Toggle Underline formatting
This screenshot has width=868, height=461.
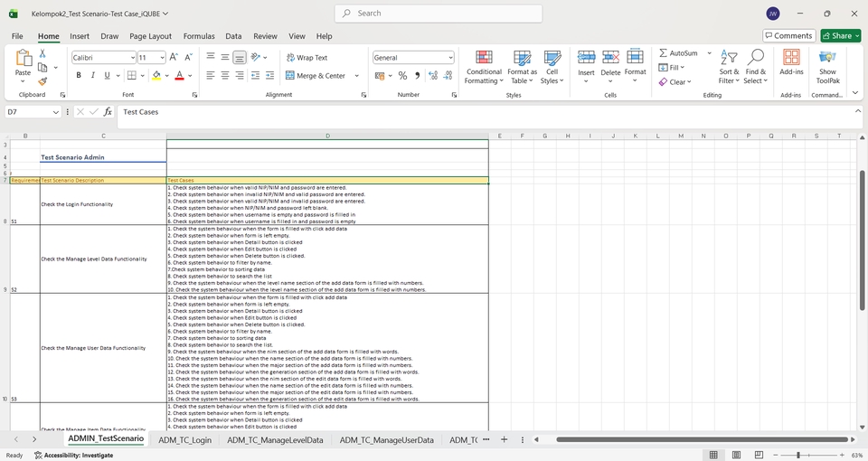click(x=107, y=75)
